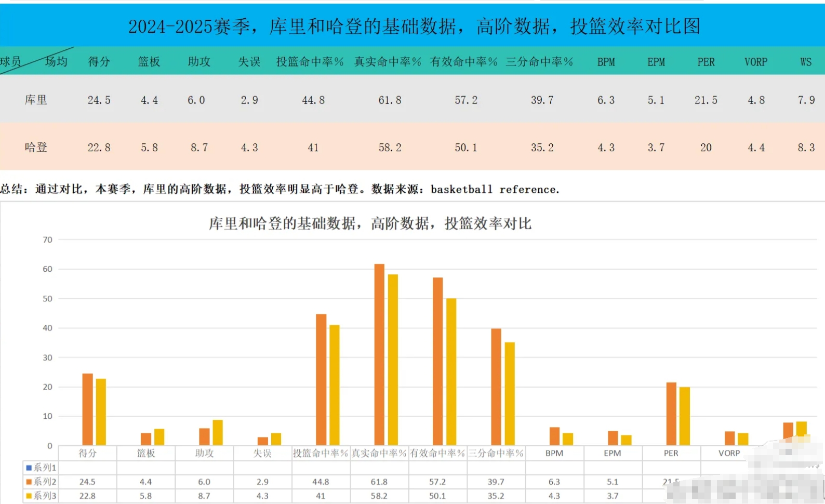Click 哈登's 8.3 WS cell
Screen dimensions: 825x504
tap(806, 148)
